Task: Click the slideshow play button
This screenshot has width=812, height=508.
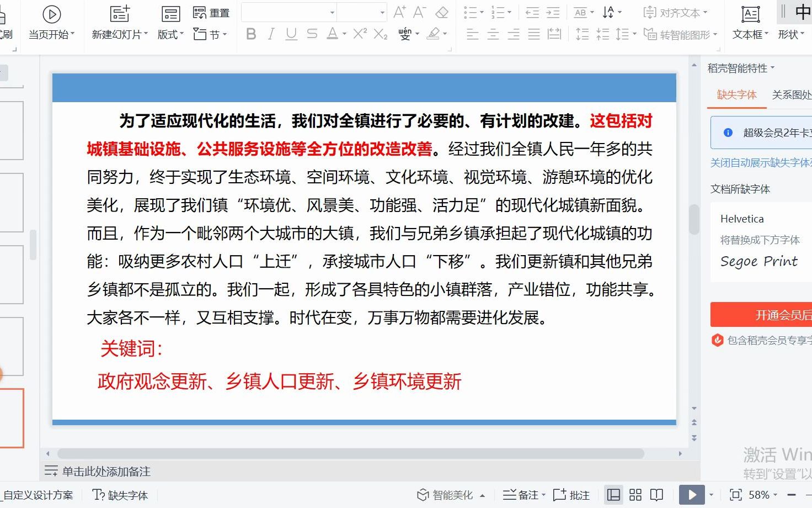Action: [x=692, y=495]
